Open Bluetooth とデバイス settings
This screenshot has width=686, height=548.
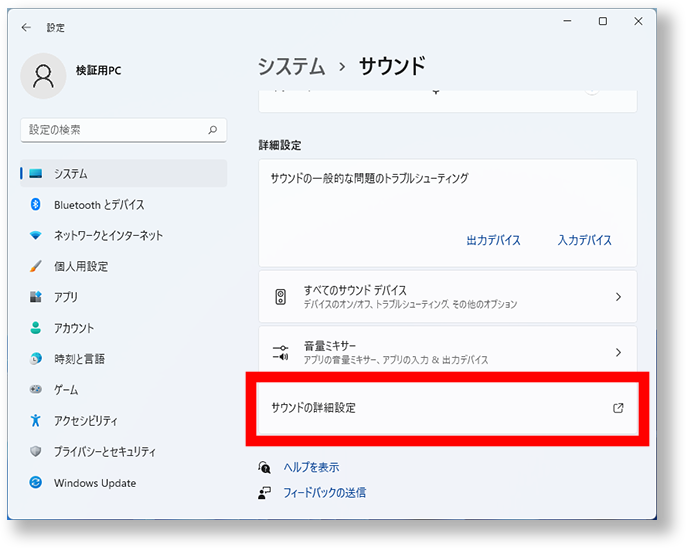[x=124, y=204]
